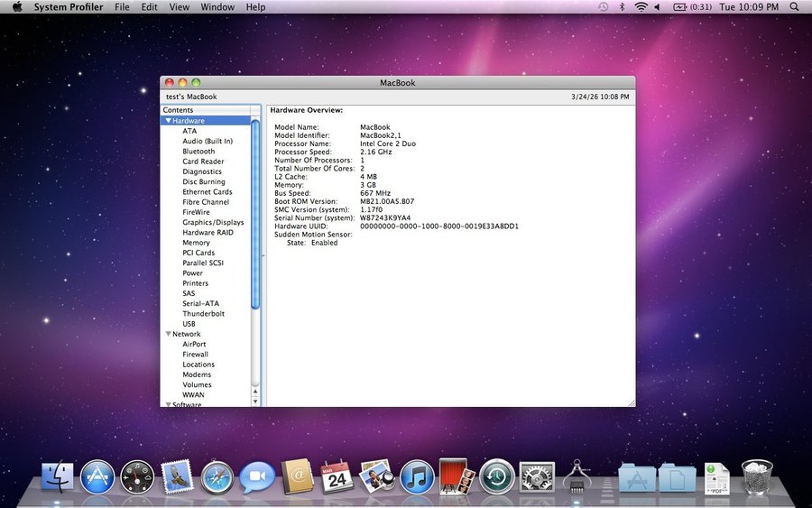The height and width of the screenshot is (508, 812).
Task: Select Audio (Built In) in Contents
Action: coord(208,141)
